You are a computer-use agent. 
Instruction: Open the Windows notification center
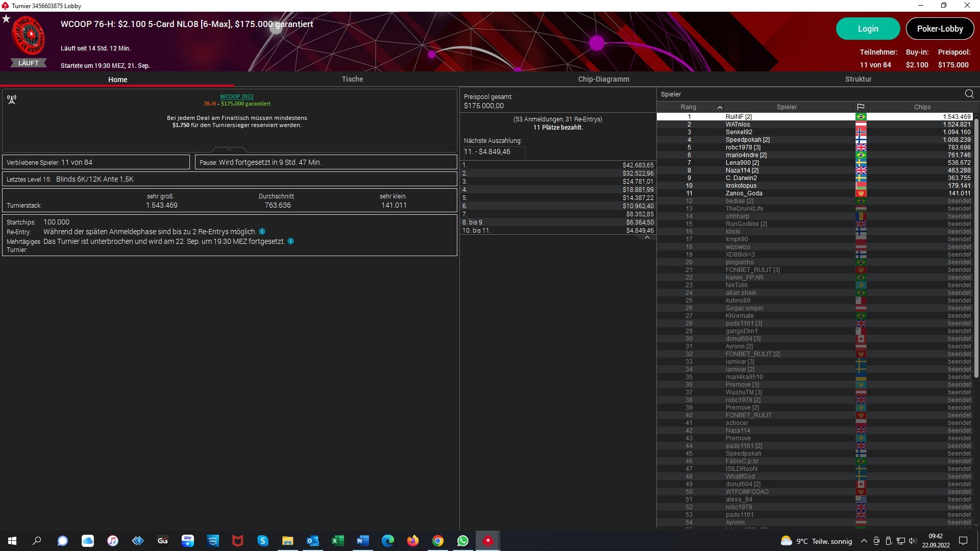tap(963, 541)
